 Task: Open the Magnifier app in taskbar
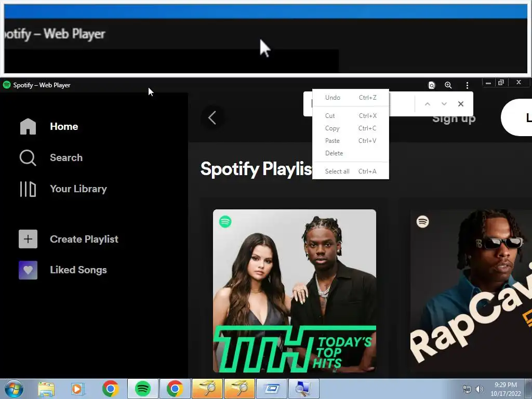(303, 389)
